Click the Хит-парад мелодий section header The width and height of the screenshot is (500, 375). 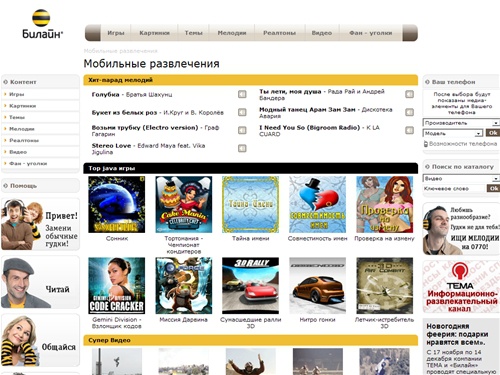tap(251, 80)
